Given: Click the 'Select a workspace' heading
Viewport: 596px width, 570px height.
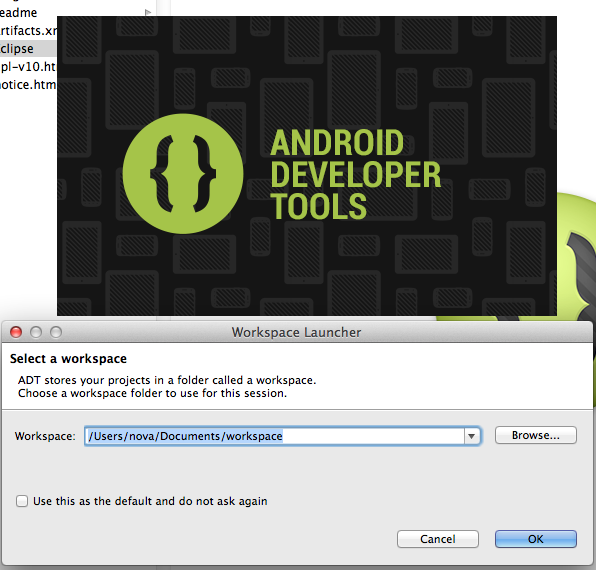Looking at the screenshot, I should (x=68, y=359).
